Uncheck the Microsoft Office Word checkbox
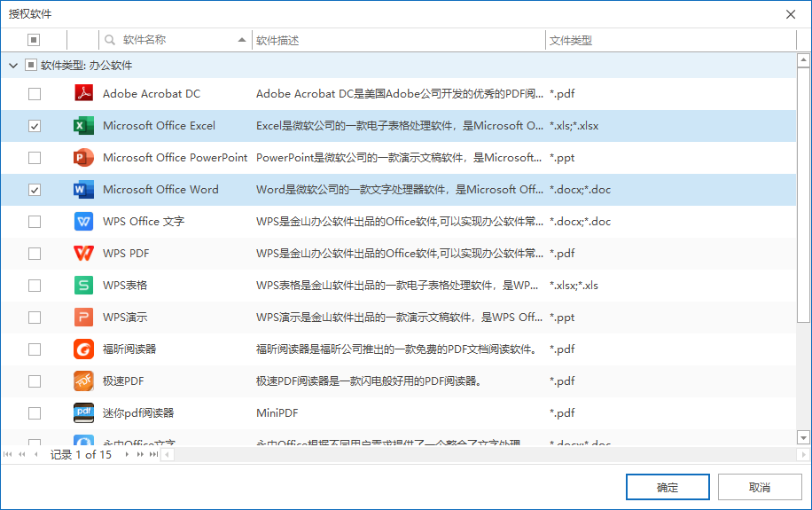 [35, 190]
